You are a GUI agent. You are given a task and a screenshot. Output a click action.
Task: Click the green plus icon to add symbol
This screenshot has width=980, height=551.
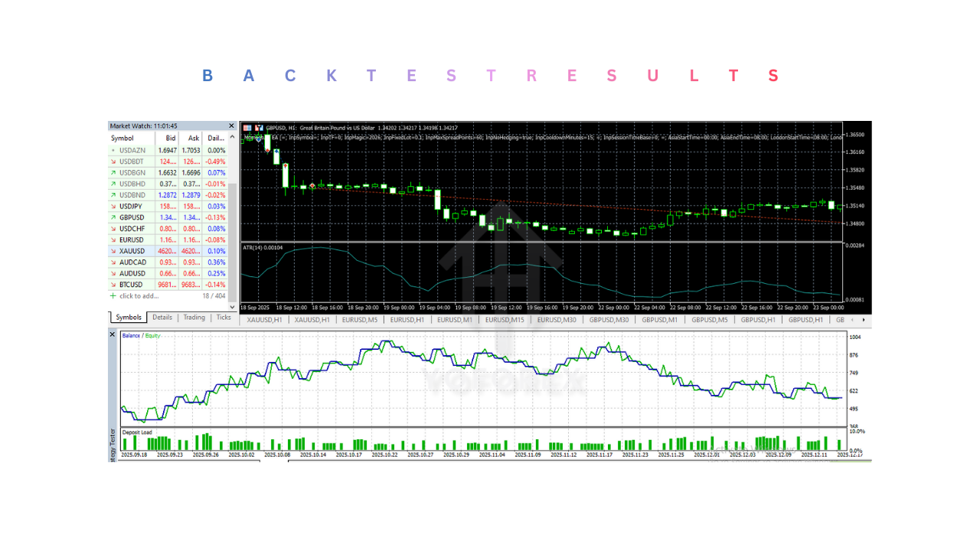[x=113, y=295]
